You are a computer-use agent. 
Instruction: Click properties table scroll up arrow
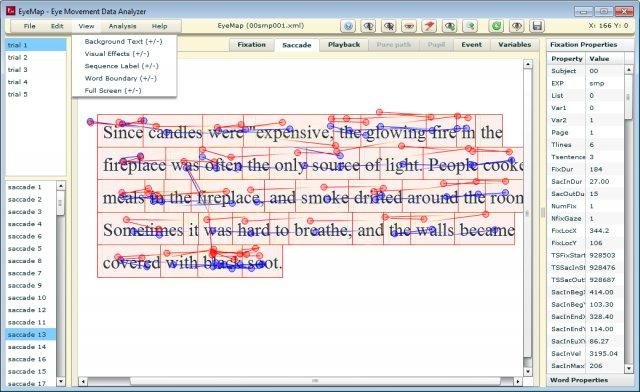coord(629,70)
